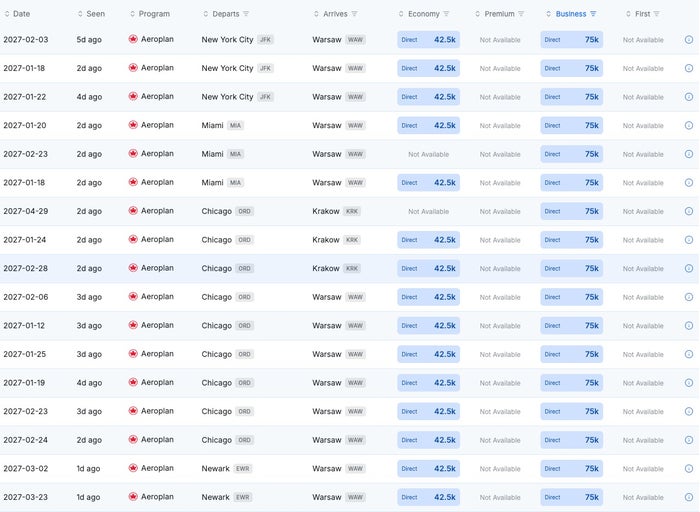Sort by Arrives column header
This screenshot has height=512, width=700.
[331, 14]
